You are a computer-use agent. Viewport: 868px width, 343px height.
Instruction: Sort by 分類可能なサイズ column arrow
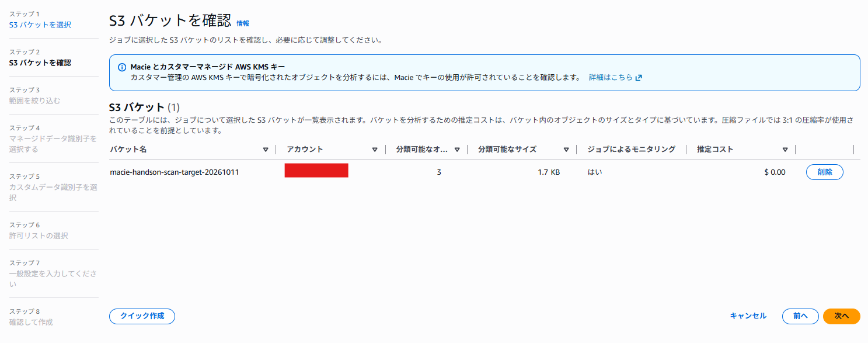pyautogui.click(x=566, y=150)
